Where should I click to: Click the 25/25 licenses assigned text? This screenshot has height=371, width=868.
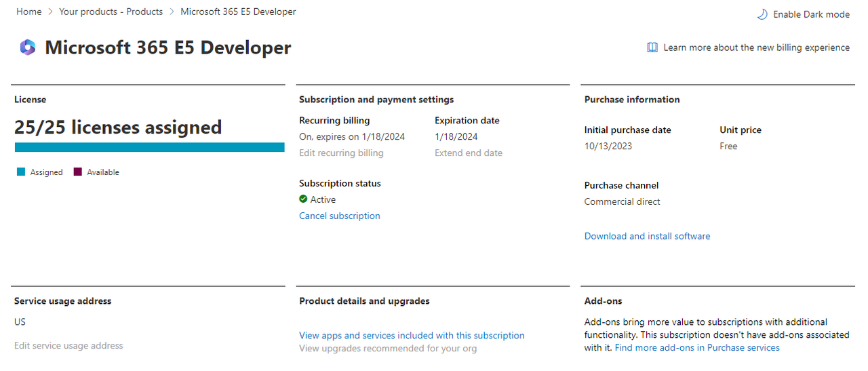[x=118, y=128]
